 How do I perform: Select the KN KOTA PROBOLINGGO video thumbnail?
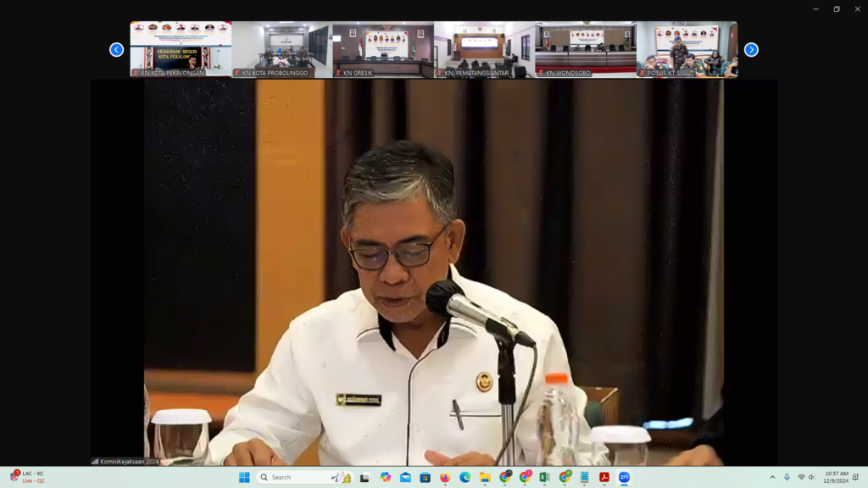[282, 48]
